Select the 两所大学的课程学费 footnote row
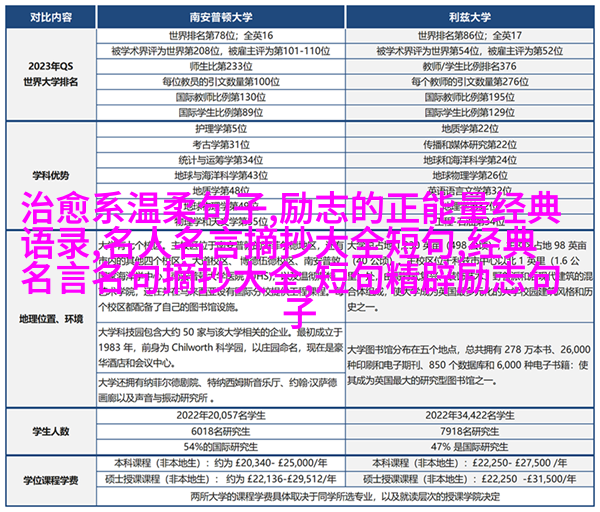 coord(346,497)
